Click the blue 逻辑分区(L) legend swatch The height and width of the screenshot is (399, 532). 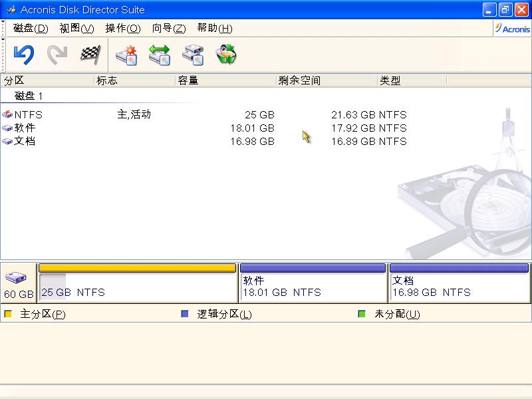[x=185, y=314]
